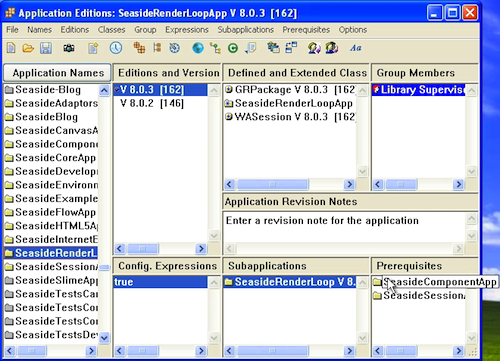This screenshot has width=500, height=361.
Task: Click the GRPackage class icon
Action: 229,90
